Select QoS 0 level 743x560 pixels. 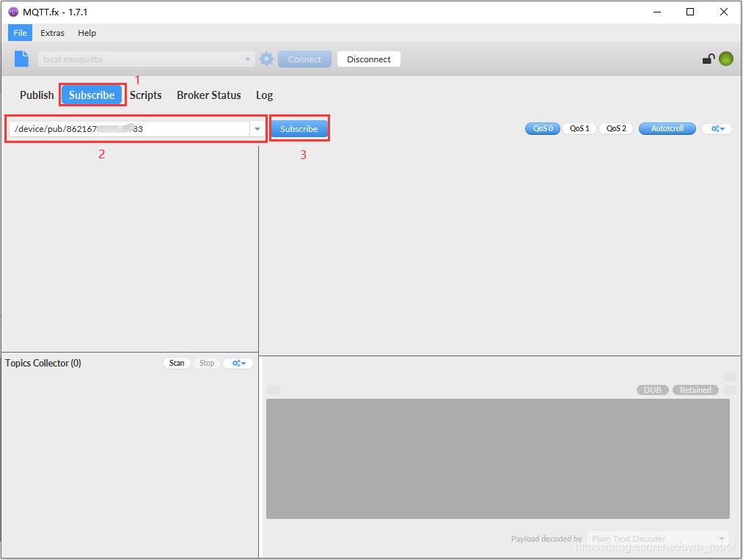coord(543,128)
